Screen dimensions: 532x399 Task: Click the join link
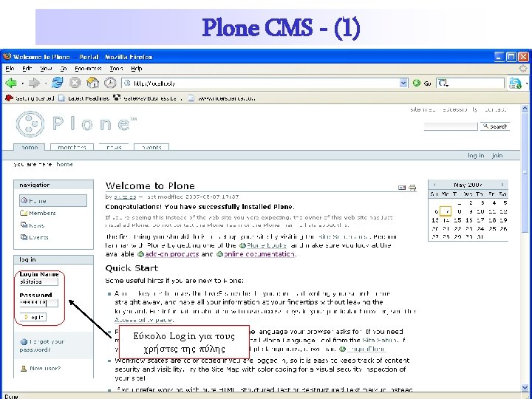497,155
